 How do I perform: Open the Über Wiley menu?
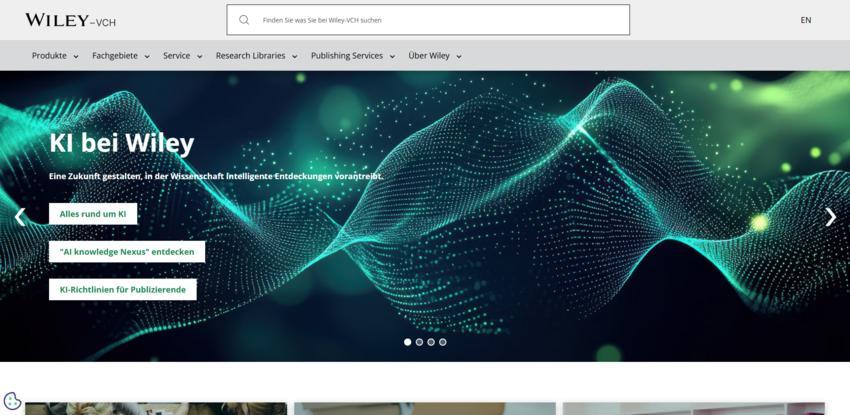(429, 55)
